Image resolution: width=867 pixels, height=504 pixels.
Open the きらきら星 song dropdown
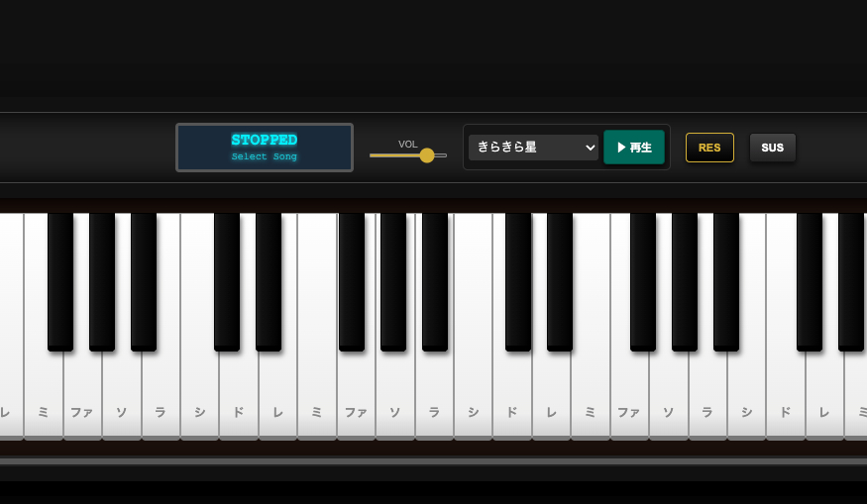coord(534,148)
